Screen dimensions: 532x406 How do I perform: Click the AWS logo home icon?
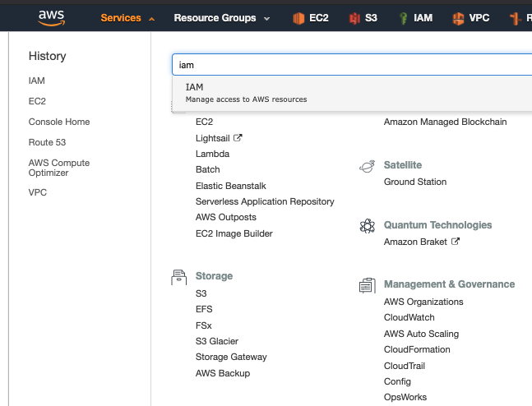pos(51,18)
